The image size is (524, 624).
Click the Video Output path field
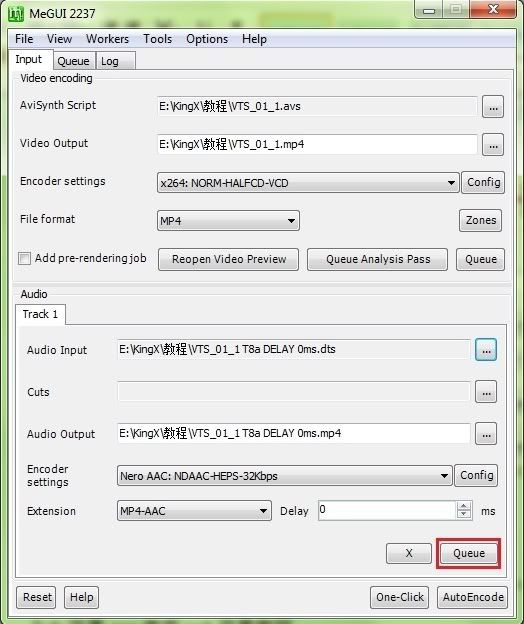click(x=317, y=144)
